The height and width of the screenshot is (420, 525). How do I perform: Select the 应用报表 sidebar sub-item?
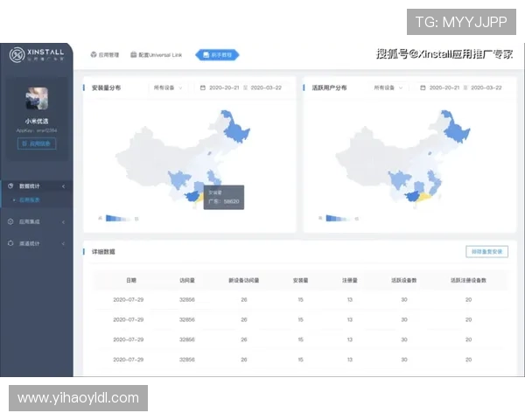[x=30, y=200]
